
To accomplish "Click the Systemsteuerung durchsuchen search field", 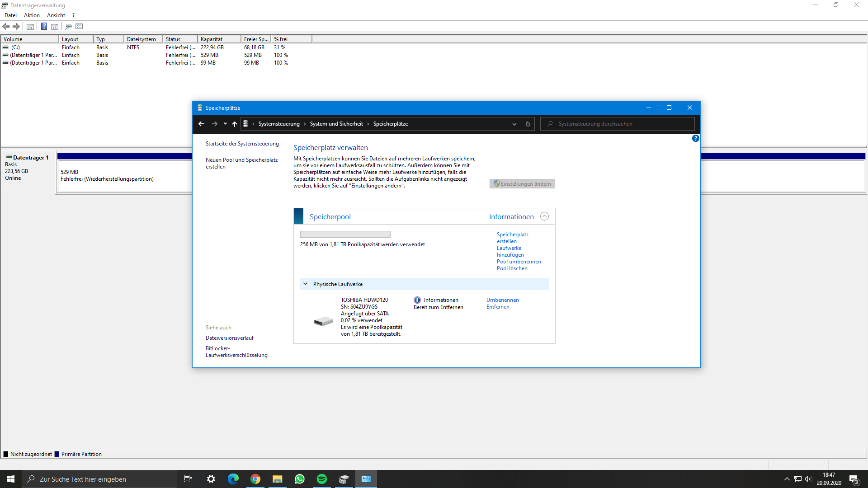I will pos(617,123).
